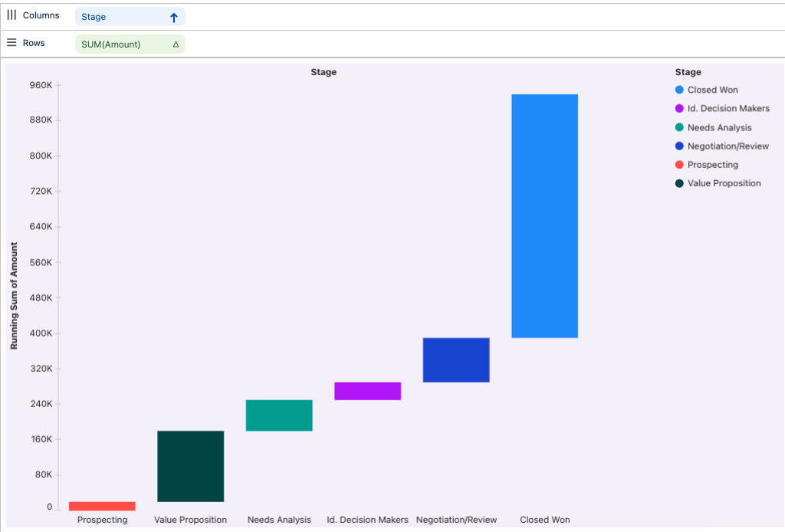Click the Negotiation/Review x-axis label

tap(456, 520)
